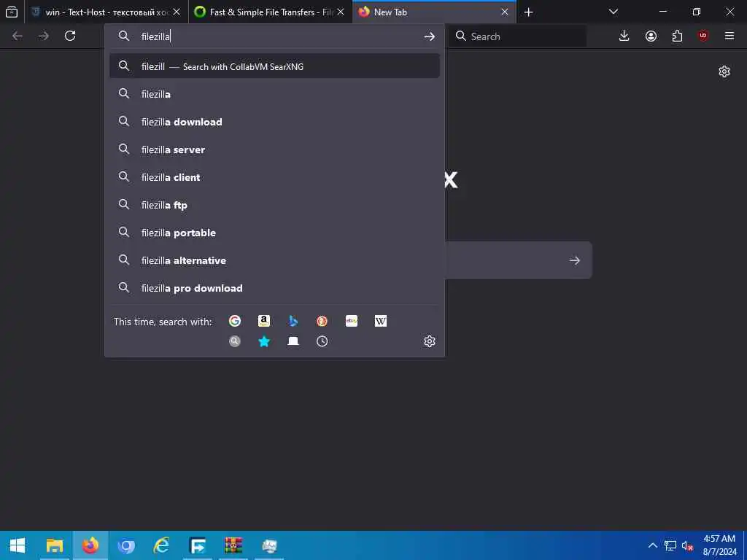The height and width of the screenshot is (560, 747).
Task: Pick the 'filezilla server' suggestion
Action: [x=274, y=149]
